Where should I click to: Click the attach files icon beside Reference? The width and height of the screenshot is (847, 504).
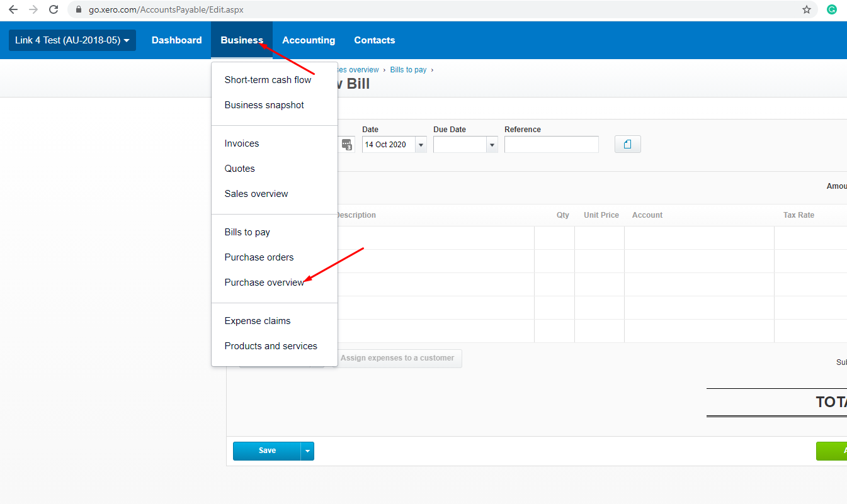coord(627,144)
